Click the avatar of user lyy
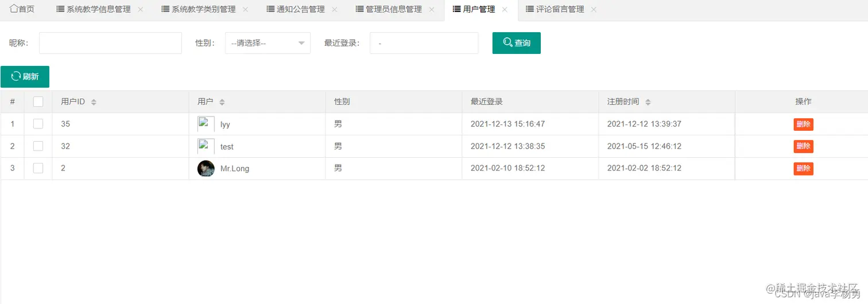The image size is (868, 304). (206, 124)
